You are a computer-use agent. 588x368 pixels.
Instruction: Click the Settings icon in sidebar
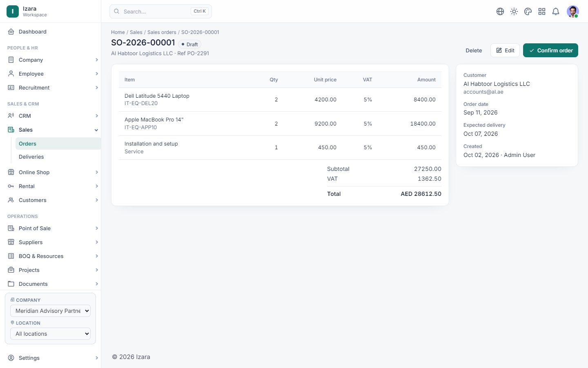tap(11, 358)
